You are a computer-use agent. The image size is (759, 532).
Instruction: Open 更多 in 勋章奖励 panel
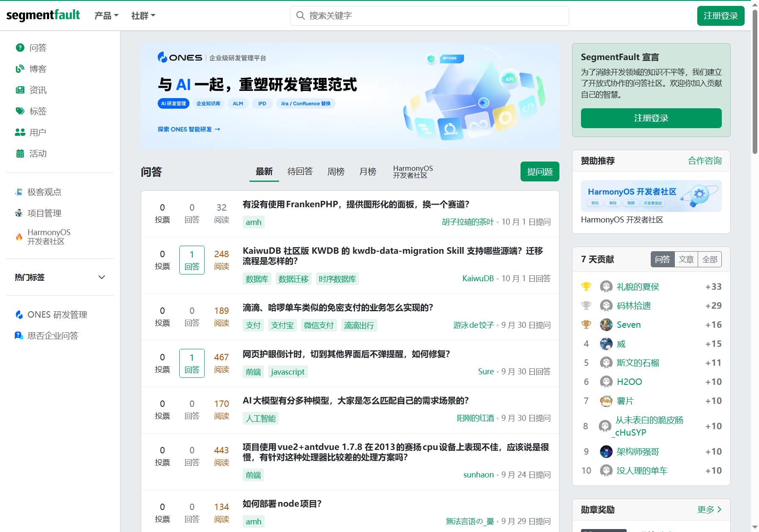pyautogui.click(x=710, y=510)
